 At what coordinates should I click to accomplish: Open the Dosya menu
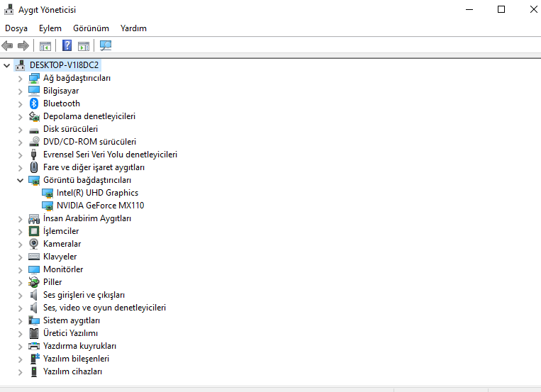(x=16, y=28)
